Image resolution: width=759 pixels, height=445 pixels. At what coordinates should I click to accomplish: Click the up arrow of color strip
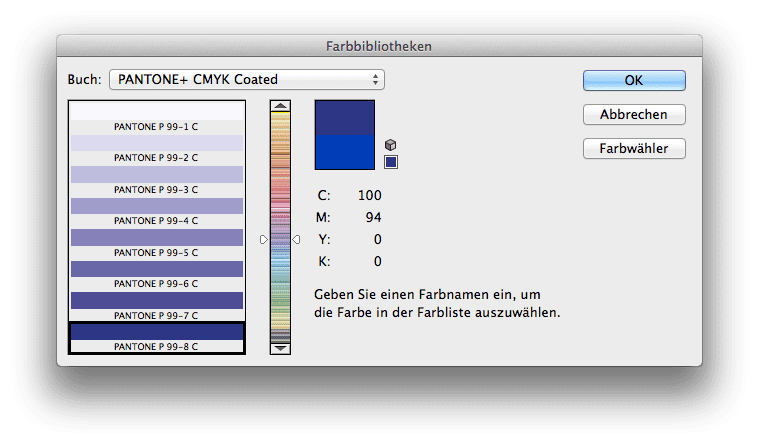tap(280, 106)
